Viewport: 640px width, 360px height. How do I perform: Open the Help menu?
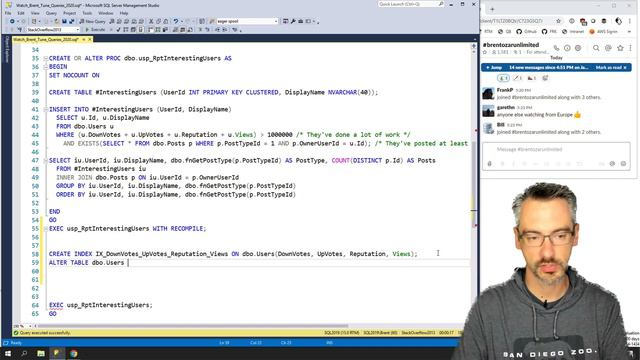tap(124, 13)
